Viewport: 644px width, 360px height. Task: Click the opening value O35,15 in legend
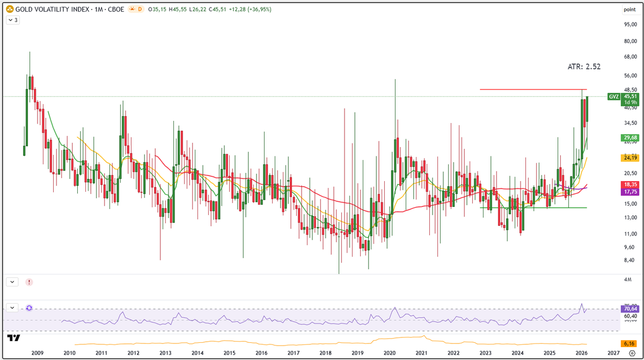tap(157, 9)
